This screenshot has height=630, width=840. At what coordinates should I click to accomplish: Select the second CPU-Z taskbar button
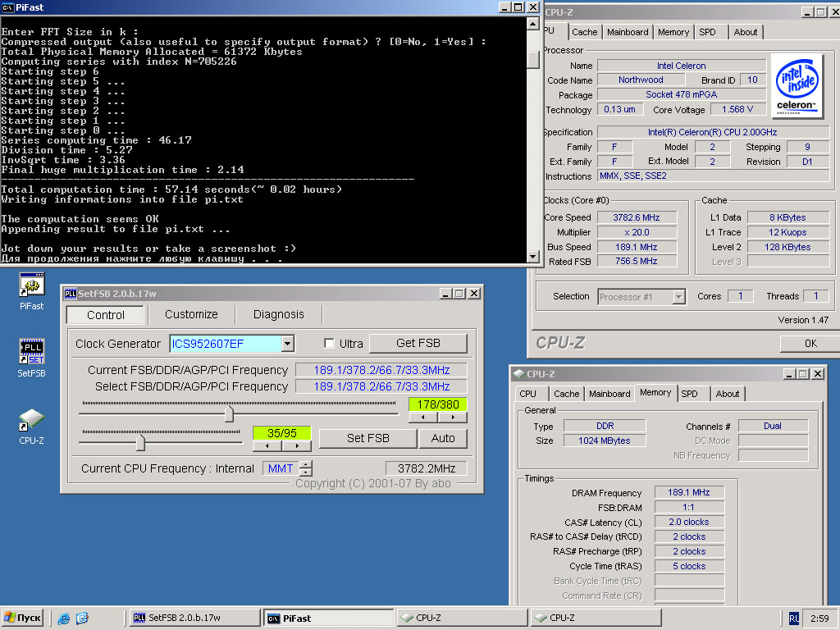tap(596, 618)
